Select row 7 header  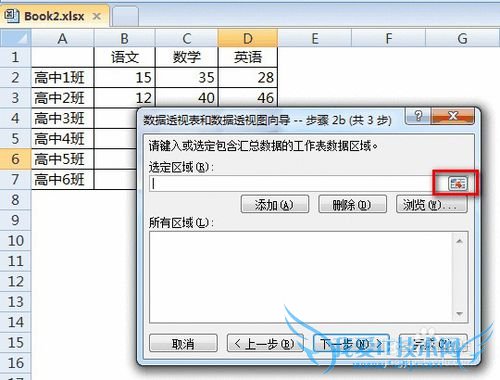pyautogui.click(x=15, y=179)
